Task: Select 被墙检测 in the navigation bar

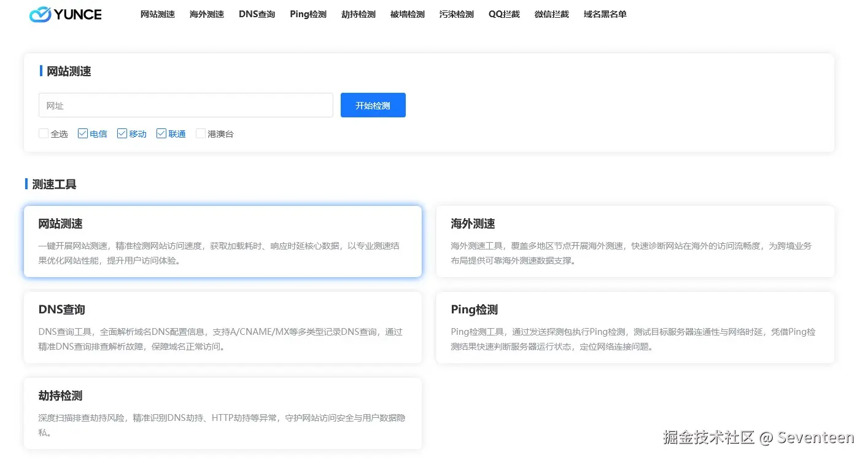Action: (x=408, y=14)
